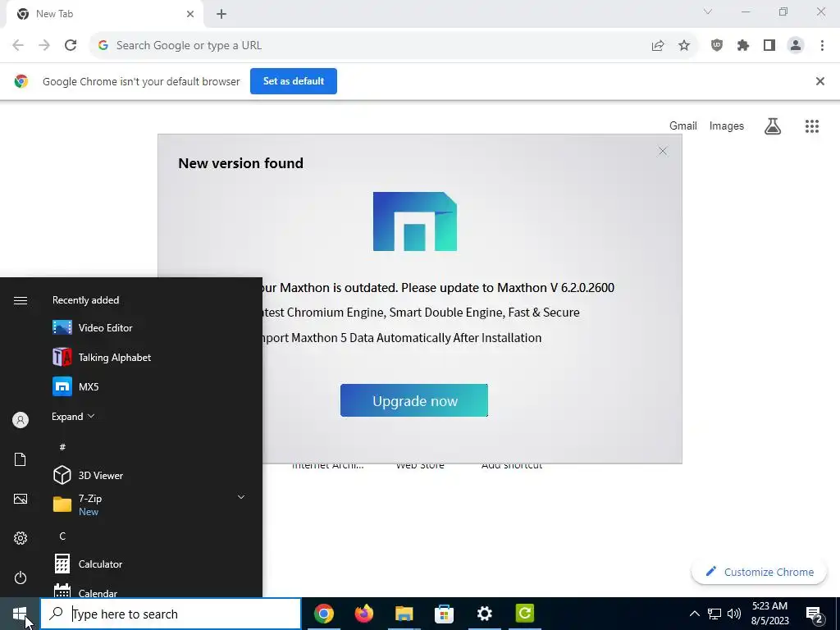The height and width of the screenshot is (630, 840).
Task: Close the Maxthon New version dialog
Action: click(x=663, y=151)
